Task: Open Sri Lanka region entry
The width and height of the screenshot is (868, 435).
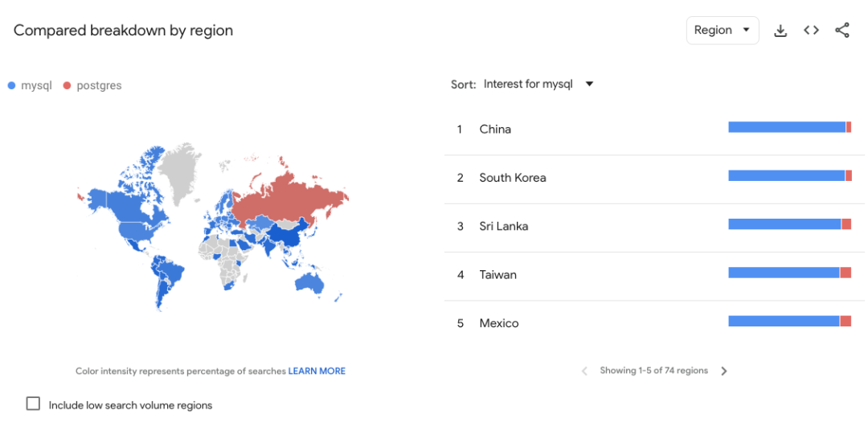Action: 503,226
